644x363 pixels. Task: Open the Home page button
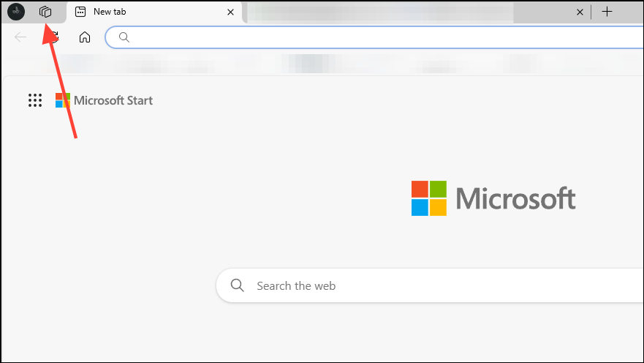[85, 37]
